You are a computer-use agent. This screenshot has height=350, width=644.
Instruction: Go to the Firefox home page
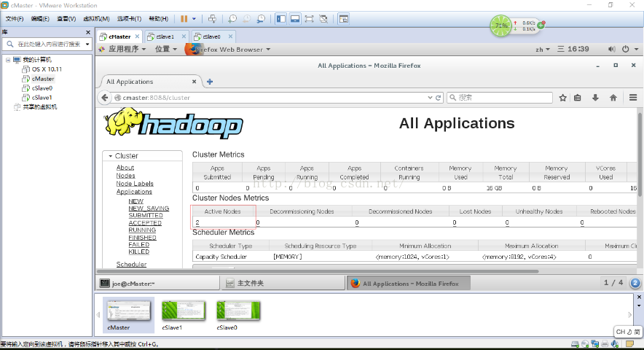coord(613,98)
